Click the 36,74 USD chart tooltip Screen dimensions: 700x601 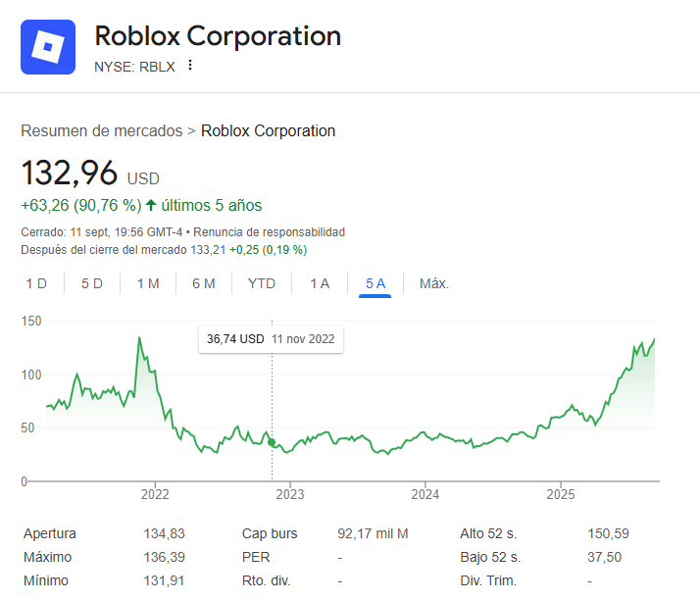[271, 339]
